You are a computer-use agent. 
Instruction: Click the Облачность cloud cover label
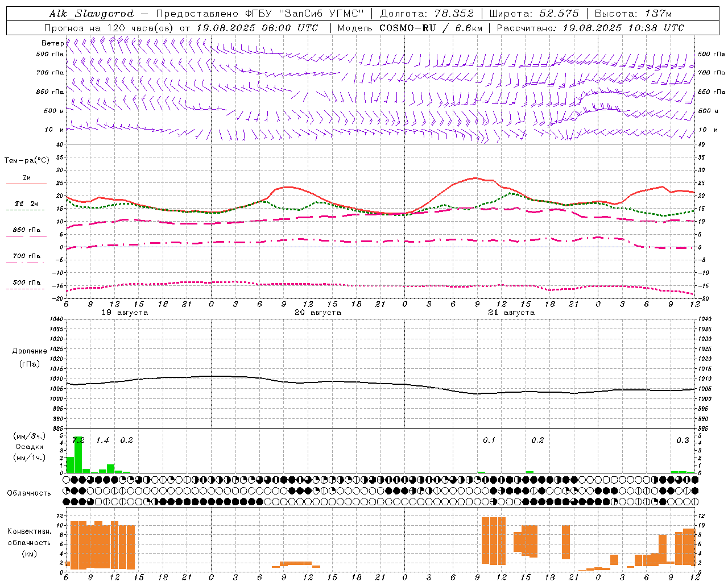pos(29,493)
